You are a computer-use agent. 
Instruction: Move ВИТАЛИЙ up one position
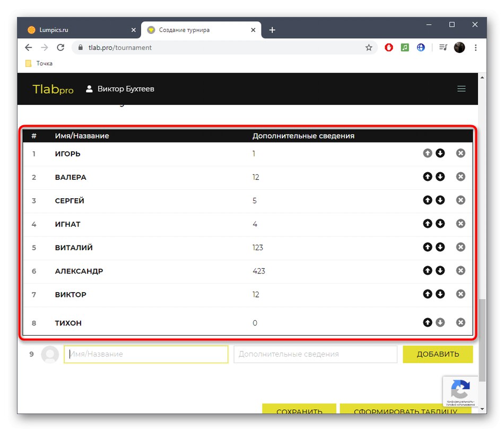(x=427, y=247)
